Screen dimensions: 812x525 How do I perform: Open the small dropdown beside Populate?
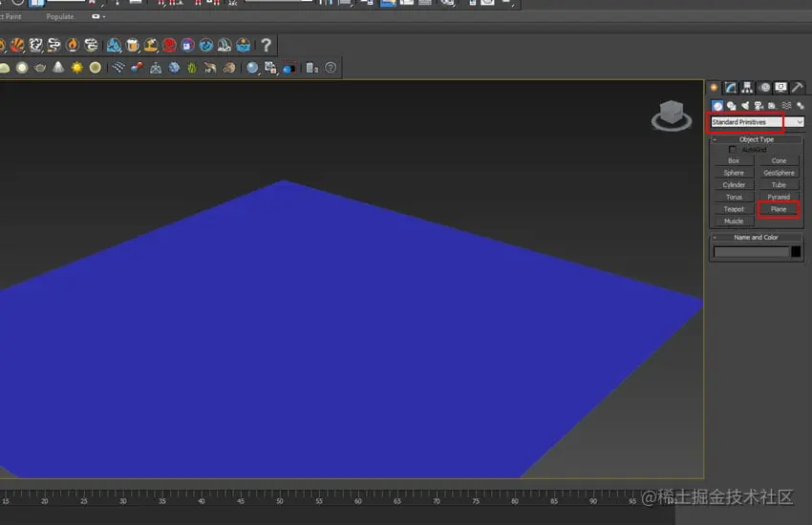pyautogui.click(x=98, y=16)
